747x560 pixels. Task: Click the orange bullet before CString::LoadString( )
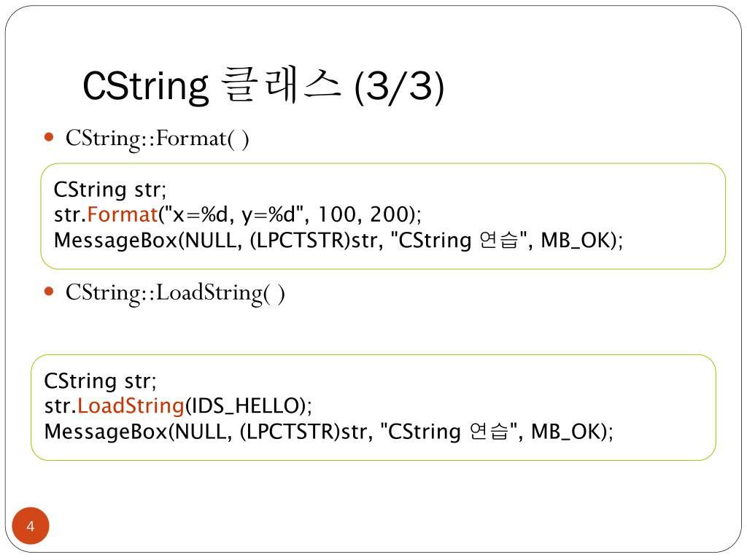point(49,292)
